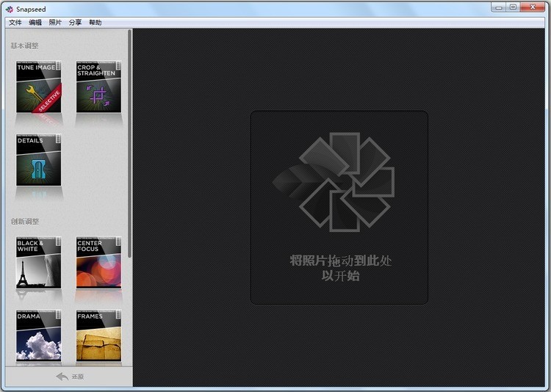Open the 照片 (Photo) menu
551x392 pixels.
click(x=55, y=23)
